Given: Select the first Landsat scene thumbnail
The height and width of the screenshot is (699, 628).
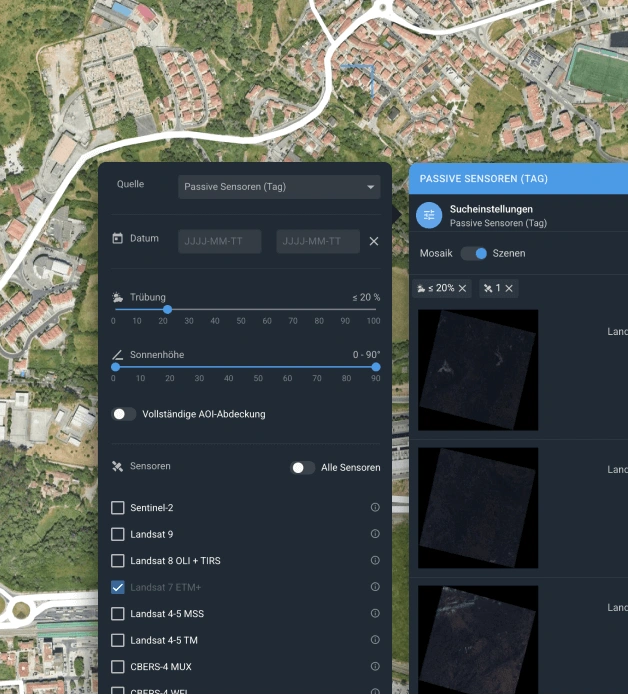Looking at the screenshot, I should click(478, 370).
